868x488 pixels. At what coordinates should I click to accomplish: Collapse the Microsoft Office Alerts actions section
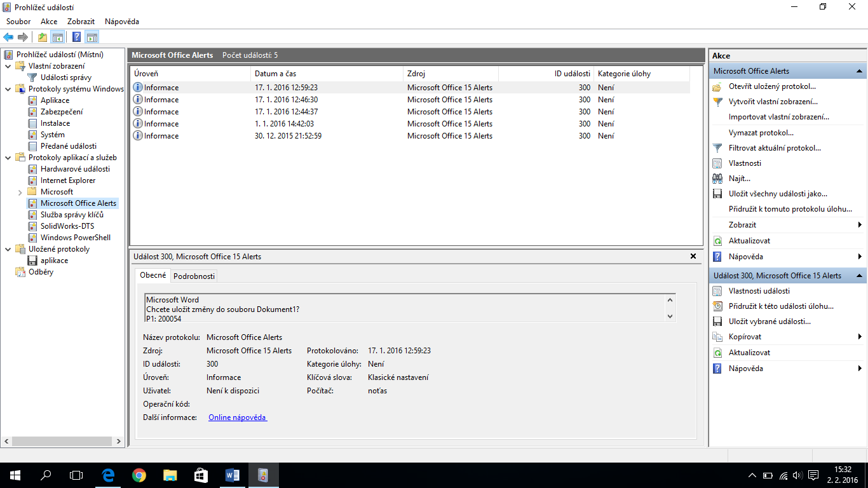coord(859,71)
